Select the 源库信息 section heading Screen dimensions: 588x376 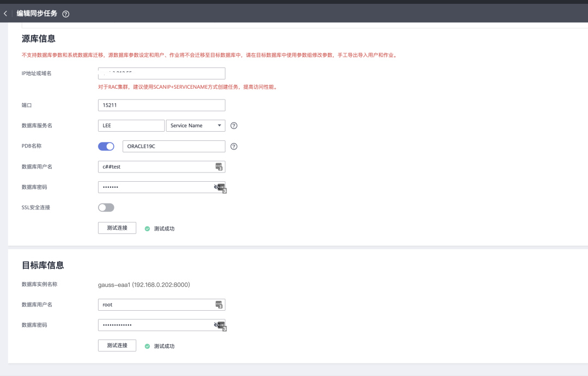pos(39,39)
